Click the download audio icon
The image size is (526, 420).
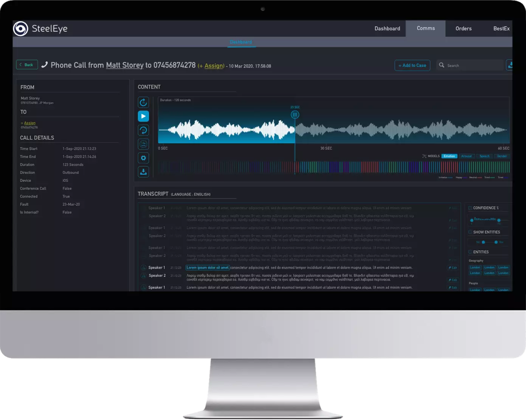pyautogui.click(x=143, y=172)
